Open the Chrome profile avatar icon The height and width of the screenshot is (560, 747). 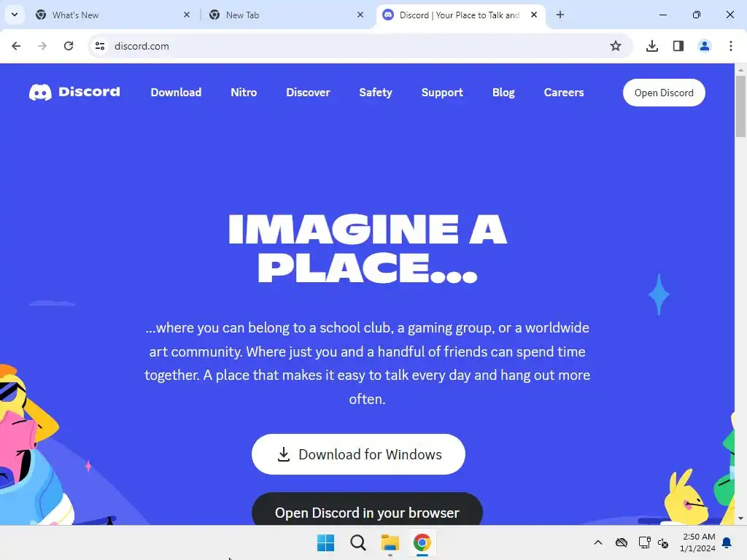(x=704, y=46)
